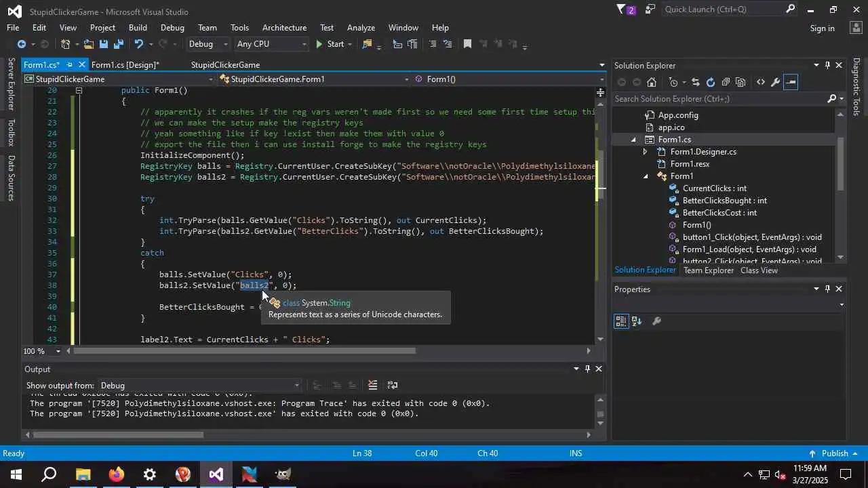The height and width of the screenshot is (488, 868).
Task: Switch to the Team Explorer tab
Action: pyautogui.click(x=709, y=270)
